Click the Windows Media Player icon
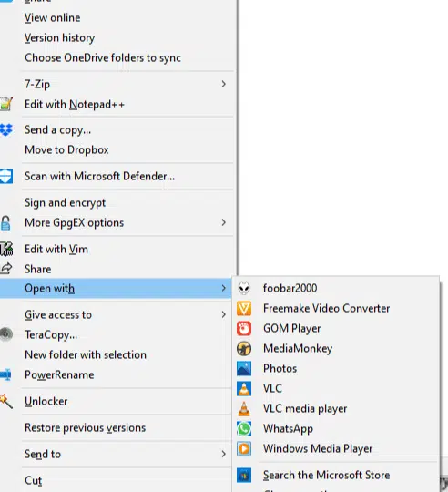 pyautogui.click(x=244, y=448)
